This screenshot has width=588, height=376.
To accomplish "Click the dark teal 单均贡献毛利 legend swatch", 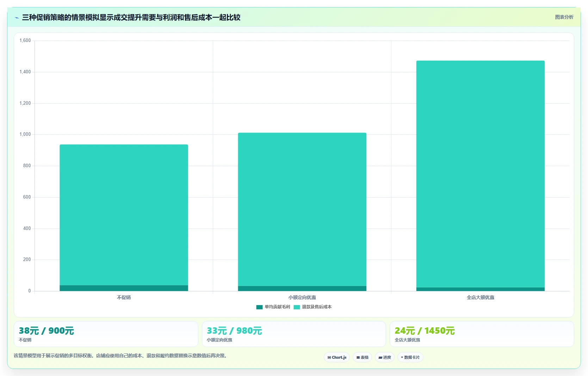I will tap(259, 307).
